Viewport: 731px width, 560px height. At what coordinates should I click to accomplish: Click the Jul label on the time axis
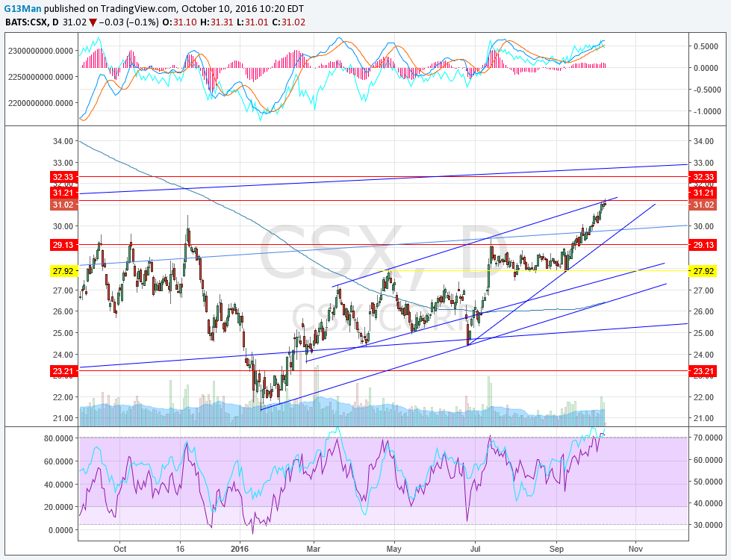pyautogui.click(x=475, y=549)
